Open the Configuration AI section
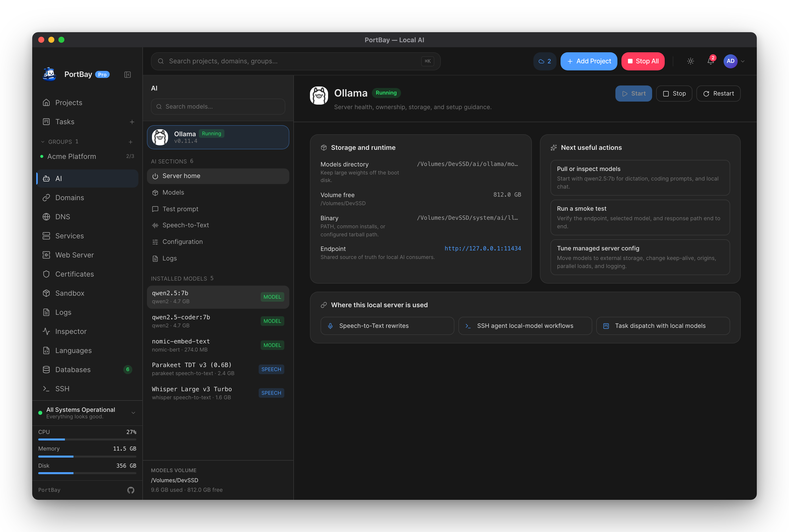The image size is (789, 532). [x=218, y=242]
